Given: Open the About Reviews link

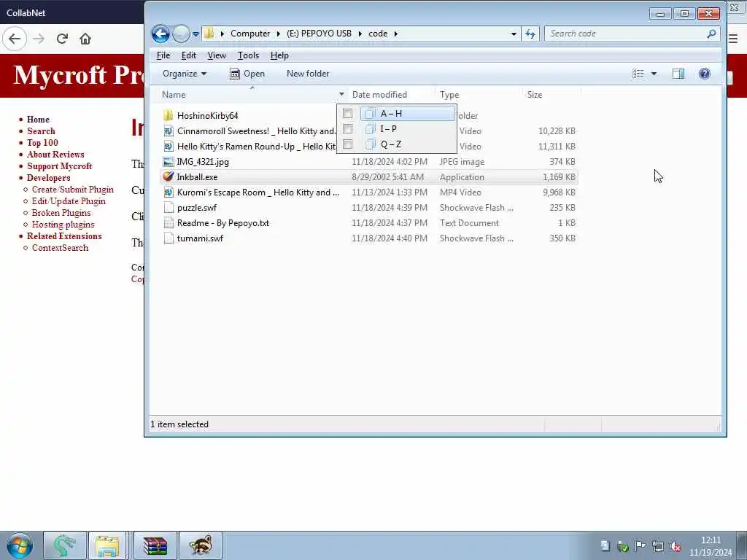Looking at the screenshot, I should [x=55, y=155].
